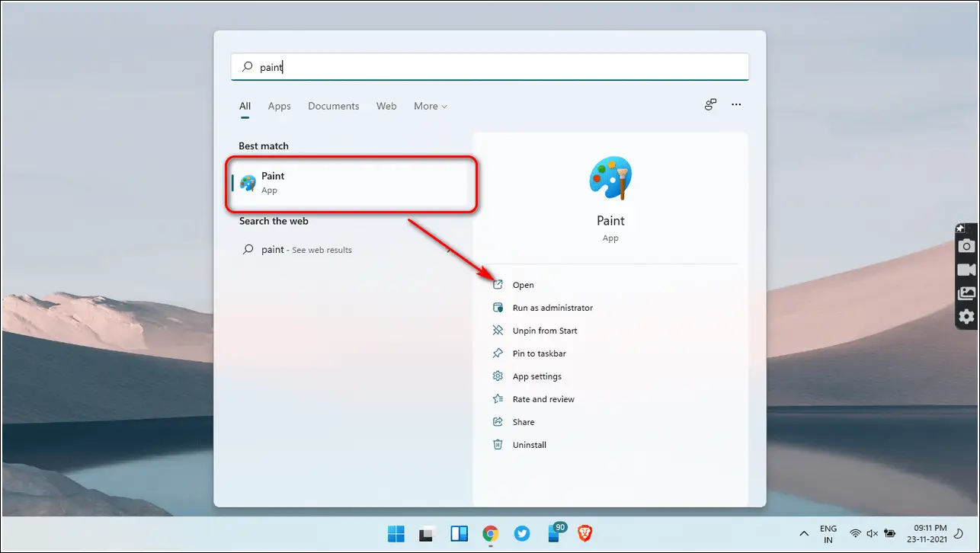Click the Rate and review star icon
Viewport: 980px width, 553px height.
[x=498, y=399]
